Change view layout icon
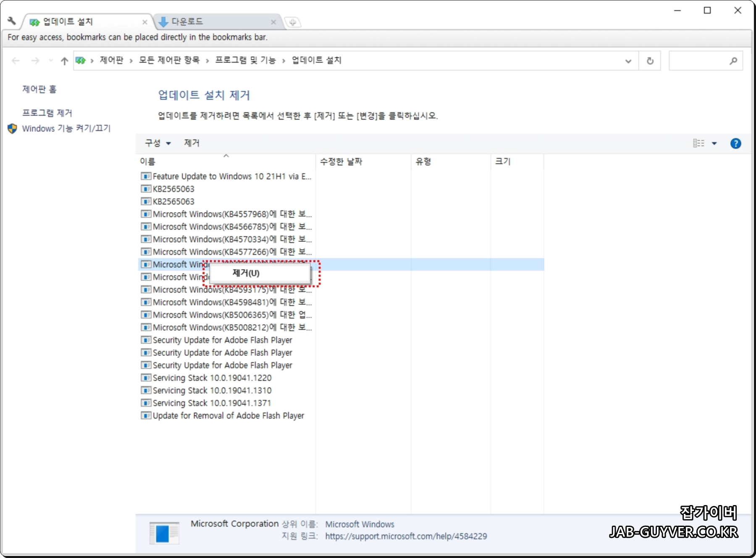This screenshot has width=756, height=558. click(x=698, y=144)
